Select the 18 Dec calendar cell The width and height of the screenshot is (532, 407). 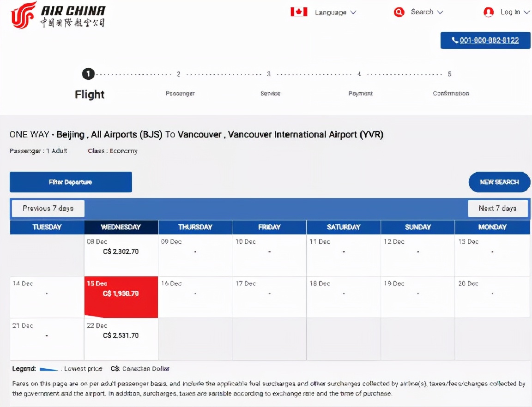(x=344, y=297)
